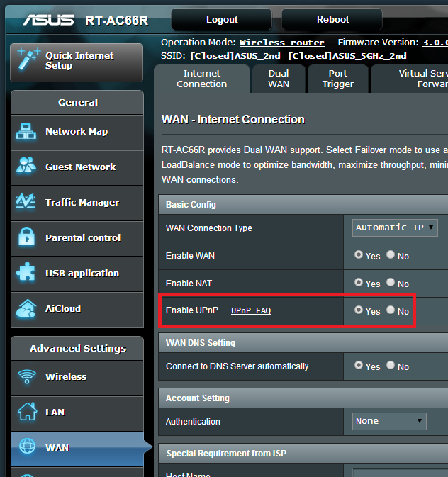Open the WAN Connection Type dropdown
448x477 pixels.
pos(395,228)
